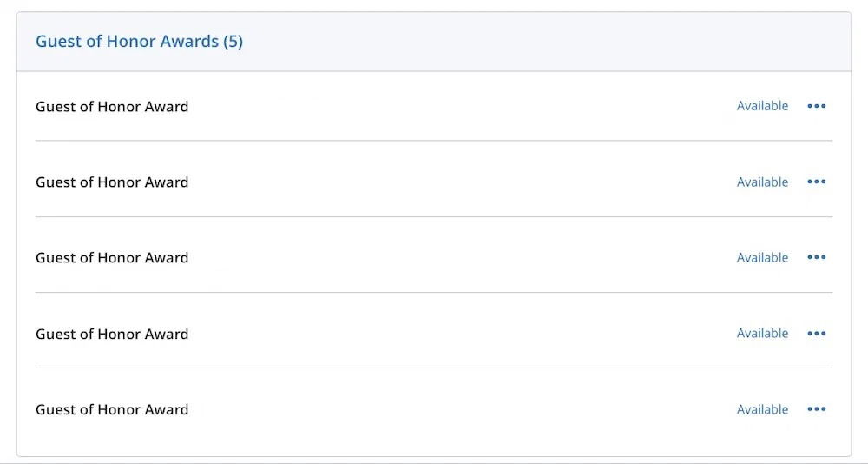
Task: Show actions menu for fourth award
Action: click(816, 334)
